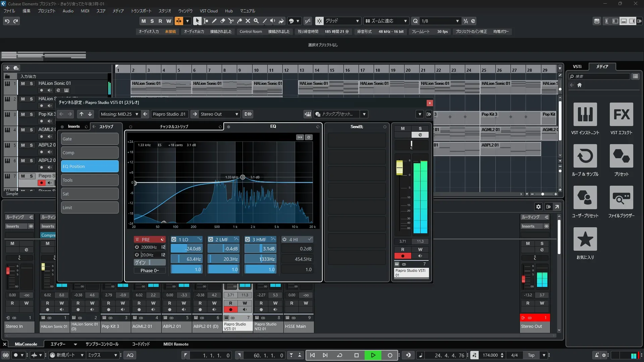
Task: Select the Eraser tool in toolbar
Action: click(222, 21)
